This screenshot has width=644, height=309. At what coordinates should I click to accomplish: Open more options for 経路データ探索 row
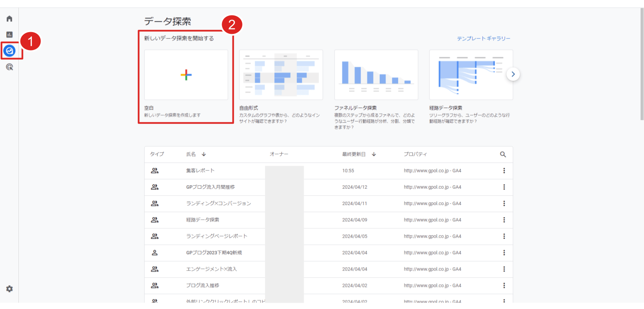(x=504, y=220)
